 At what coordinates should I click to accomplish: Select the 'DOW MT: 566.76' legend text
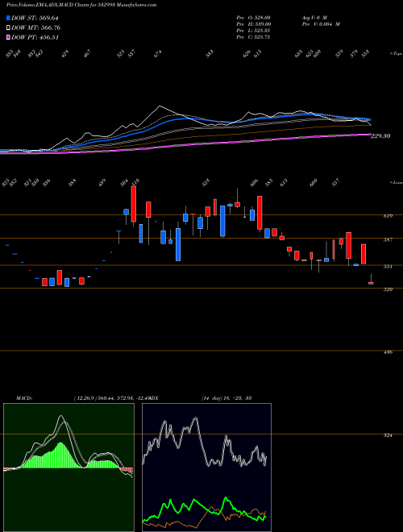click(x=36, y=28)
